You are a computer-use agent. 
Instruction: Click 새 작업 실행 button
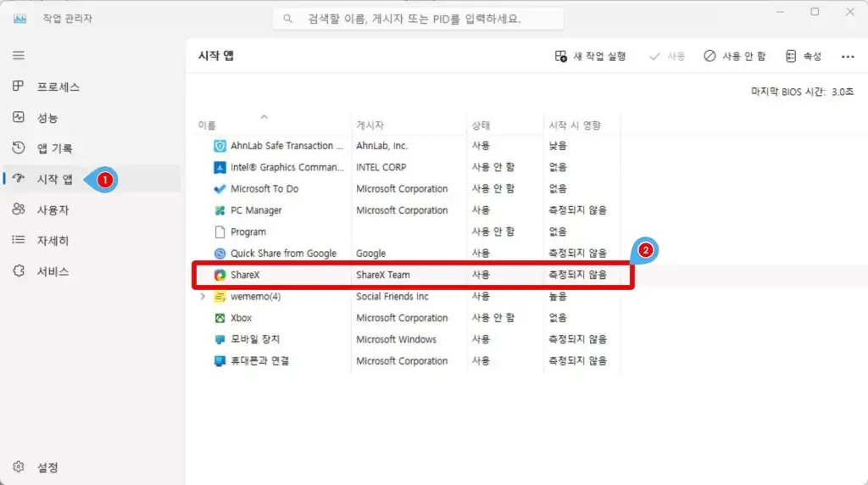tap(590, 57)
